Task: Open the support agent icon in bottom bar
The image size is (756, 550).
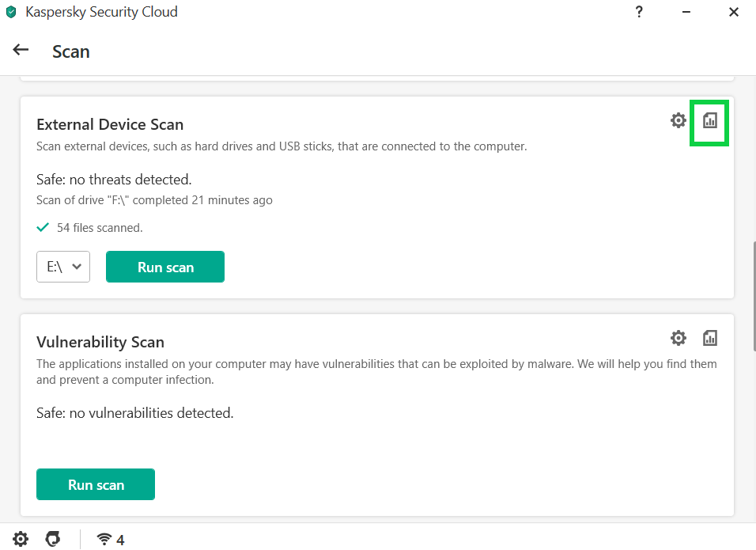Action: 52,539
